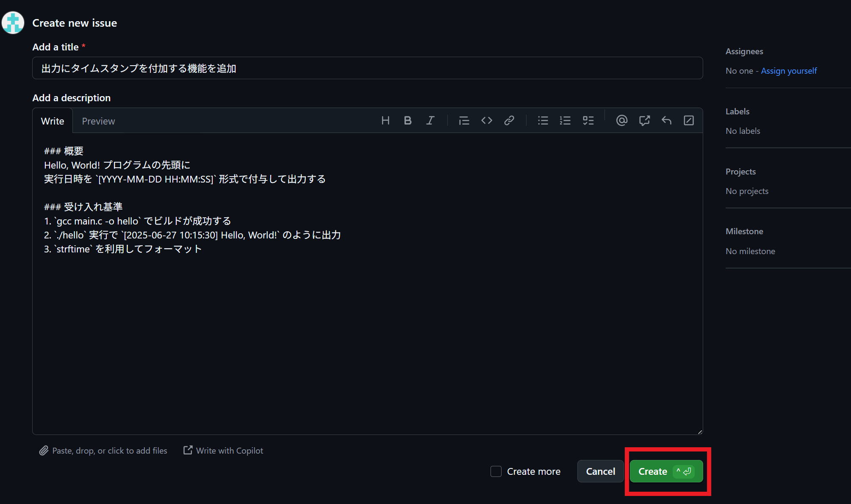Screen dimensions: 851x504
Task: Insert a task list
Action: [x=588, y=120]
